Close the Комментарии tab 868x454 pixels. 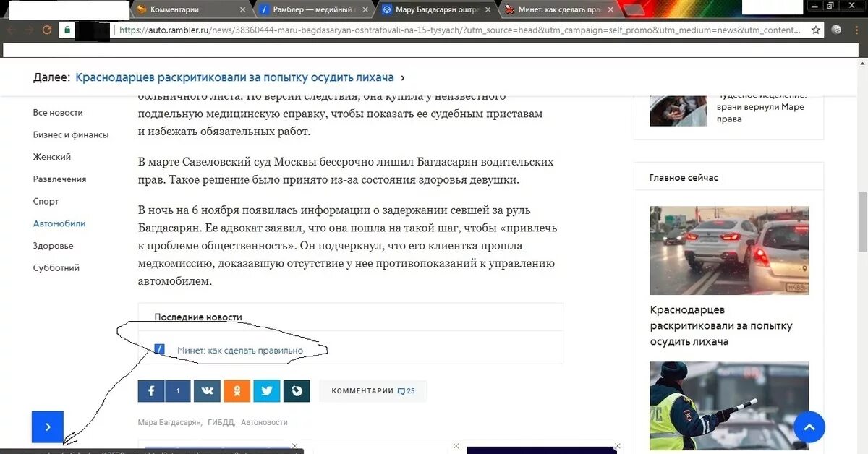[242, 9]
